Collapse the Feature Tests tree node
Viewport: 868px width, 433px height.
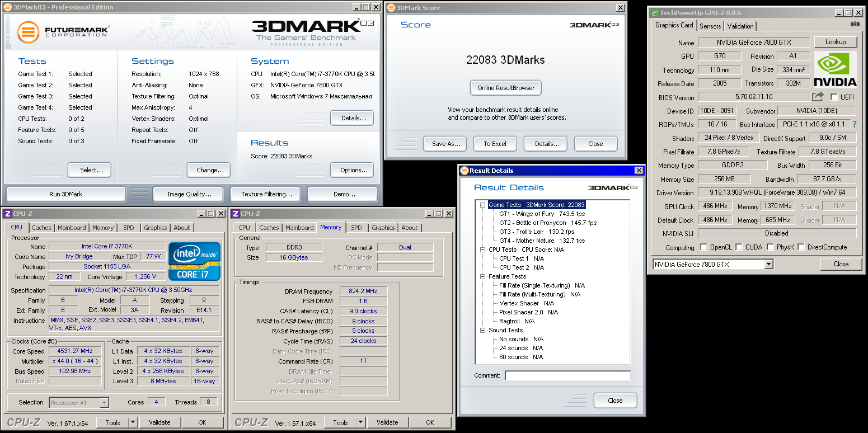click(483, 276)
